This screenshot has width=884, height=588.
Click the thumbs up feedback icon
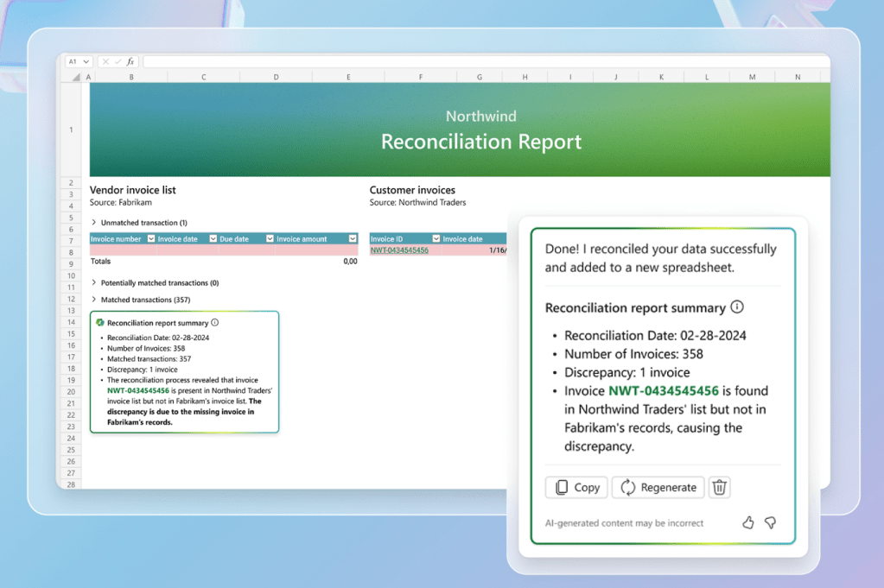pos(748,522)
